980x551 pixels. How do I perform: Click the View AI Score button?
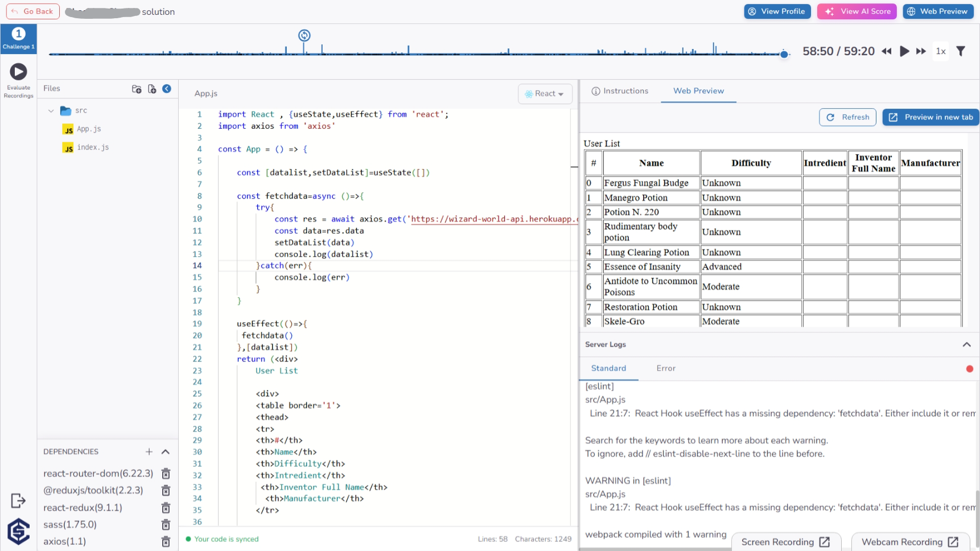click(857, 11)
